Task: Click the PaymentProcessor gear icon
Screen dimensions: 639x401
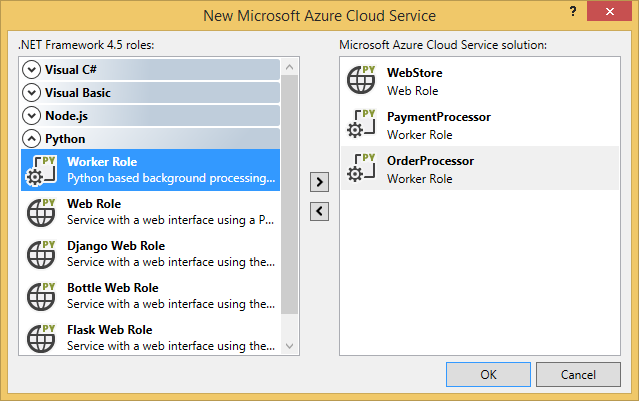Action: point(360,125)
